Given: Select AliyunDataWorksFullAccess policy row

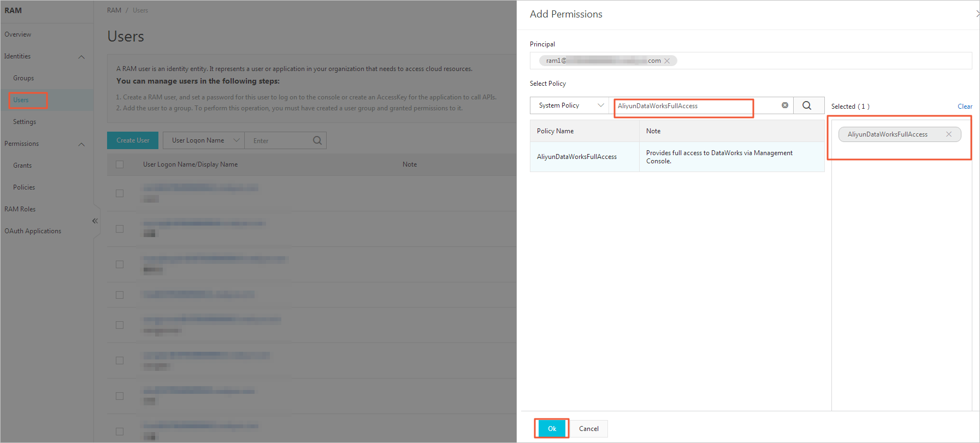Looking at the screenshot, I should 677,157.
